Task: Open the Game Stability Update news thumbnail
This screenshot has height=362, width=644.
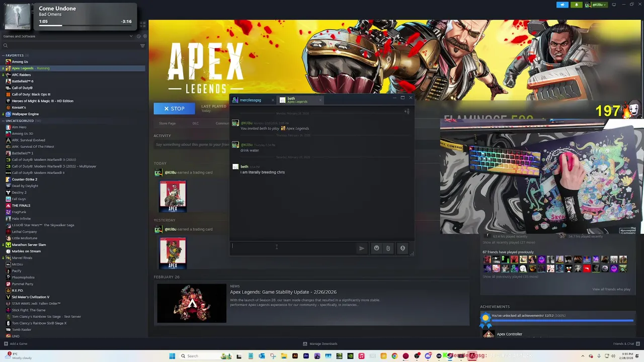Action: pos(192,304)
